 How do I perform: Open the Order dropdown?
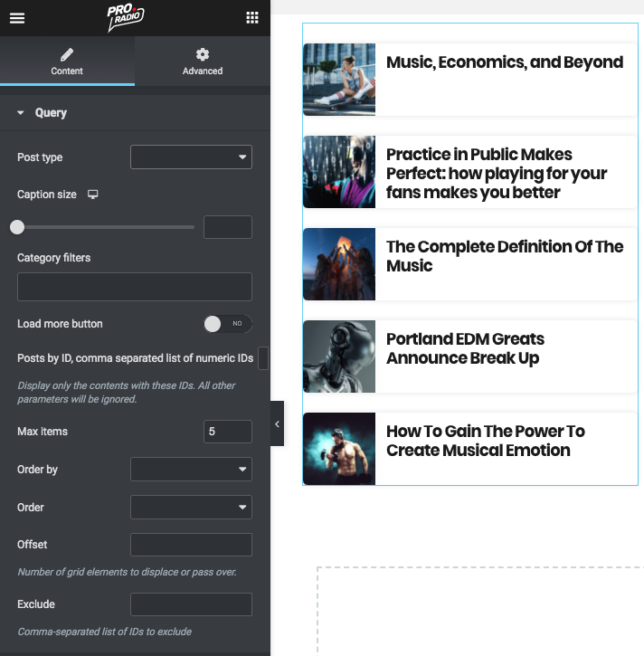(191, 507)
